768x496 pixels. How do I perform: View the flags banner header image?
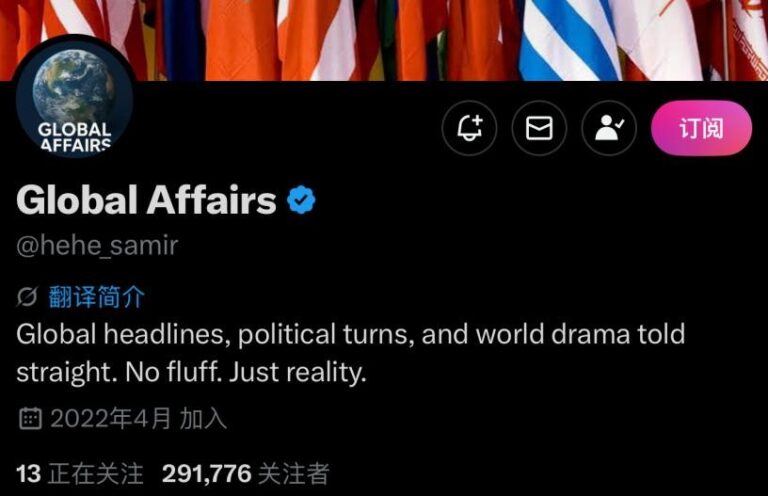[x=384, y=40]
